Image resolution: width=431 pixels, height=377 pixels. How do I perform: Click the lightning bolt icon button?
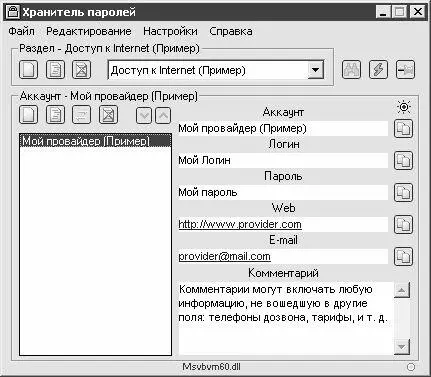[378, 70]
